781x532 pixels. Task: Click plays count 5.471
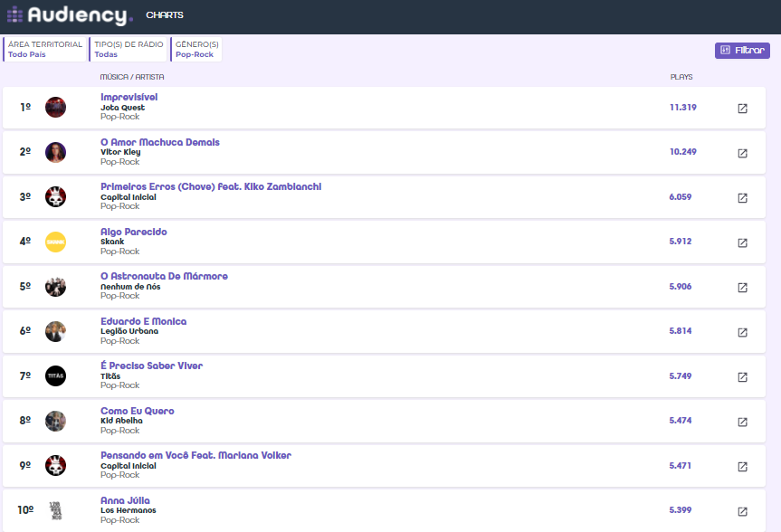click(681, 466)
